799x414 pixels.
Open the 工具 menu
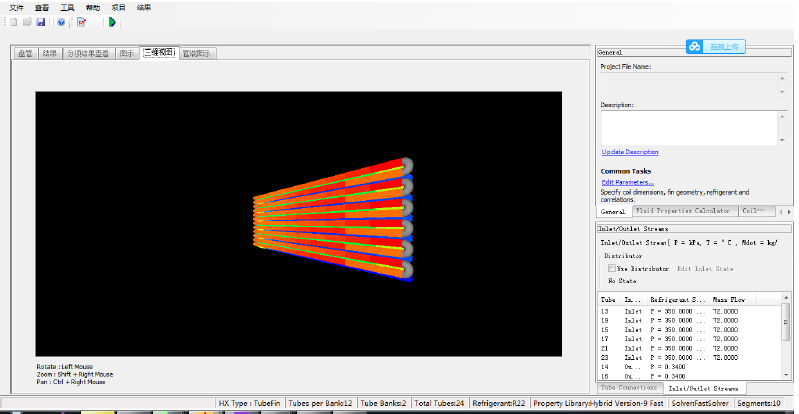[67, 8]
